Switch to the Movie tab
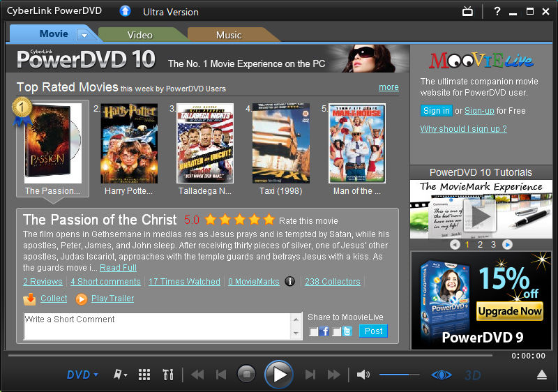The height and width of the screenshot is (392, 558). [54, 33]
